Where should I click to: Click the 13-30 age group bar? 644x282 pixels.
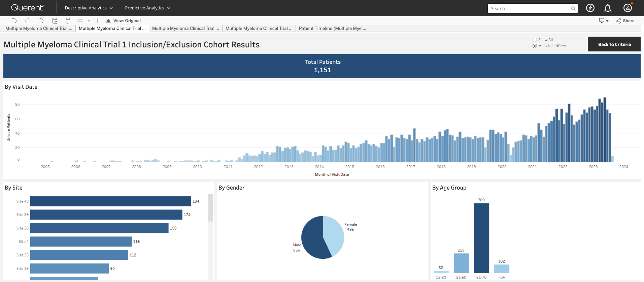point(441,272)
